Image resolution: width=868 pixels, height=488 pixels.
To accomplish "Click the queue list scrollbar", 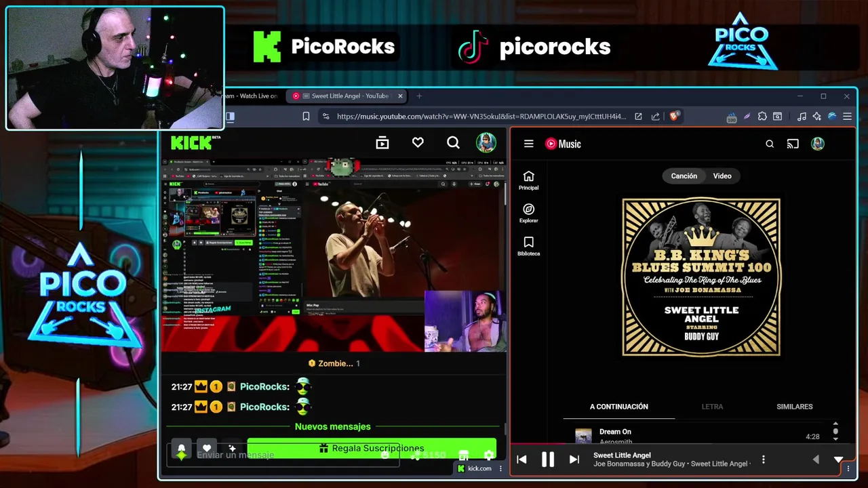I will click(835, 431).
